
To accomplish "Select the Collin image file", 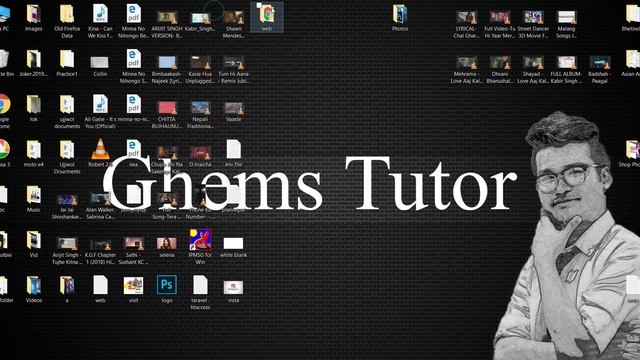I will [x=100, y=62].
